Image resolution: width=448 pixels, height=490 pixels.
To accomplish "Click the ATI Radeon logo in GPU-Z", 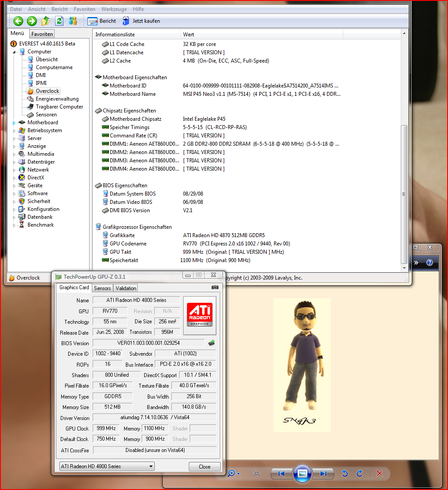I will (200, 315).
